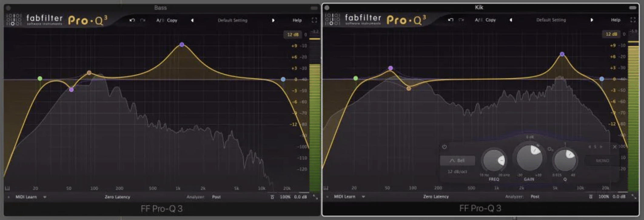Select purple low peak band node in Kik
This screenshot has height=220, width=644.
[391, 68]
